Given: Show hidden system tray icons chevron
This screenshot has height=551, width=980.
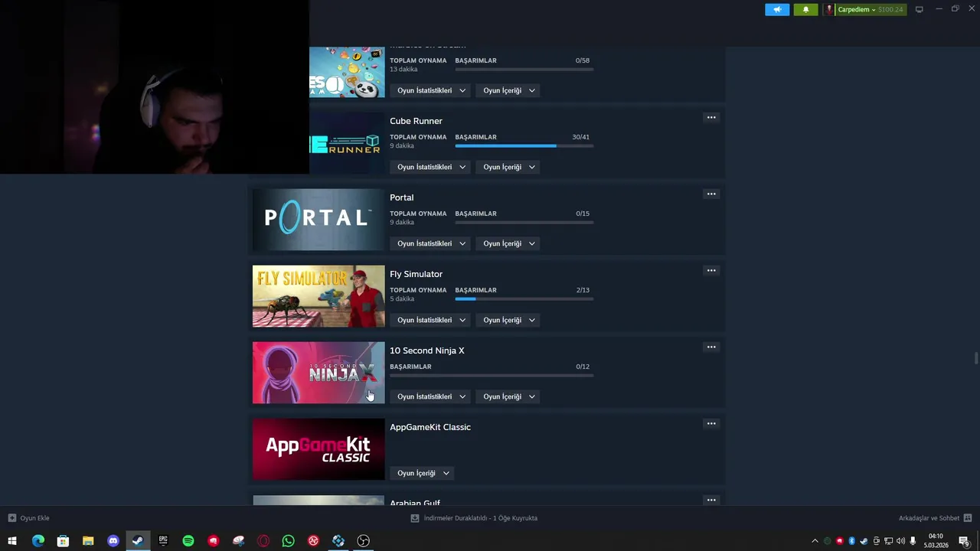Looking at the screenshot, I should (815, 541).
